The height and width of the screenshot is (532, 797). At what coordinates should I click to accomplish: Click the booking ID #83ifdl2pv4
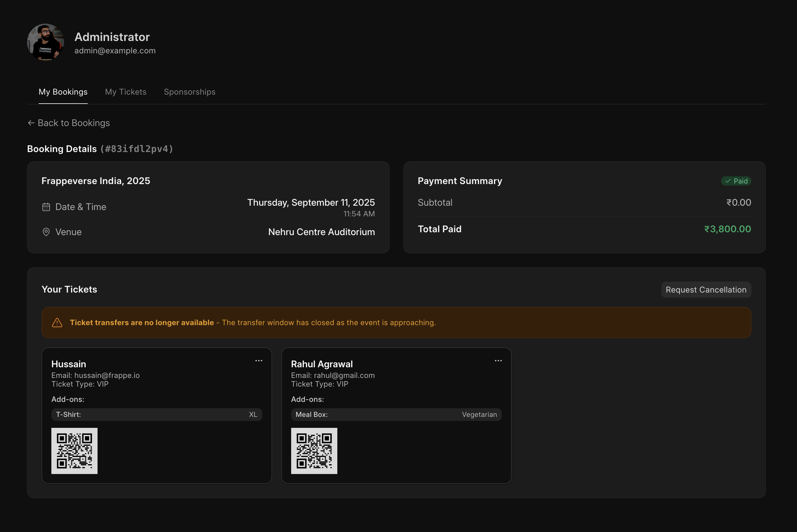[136, 149]
